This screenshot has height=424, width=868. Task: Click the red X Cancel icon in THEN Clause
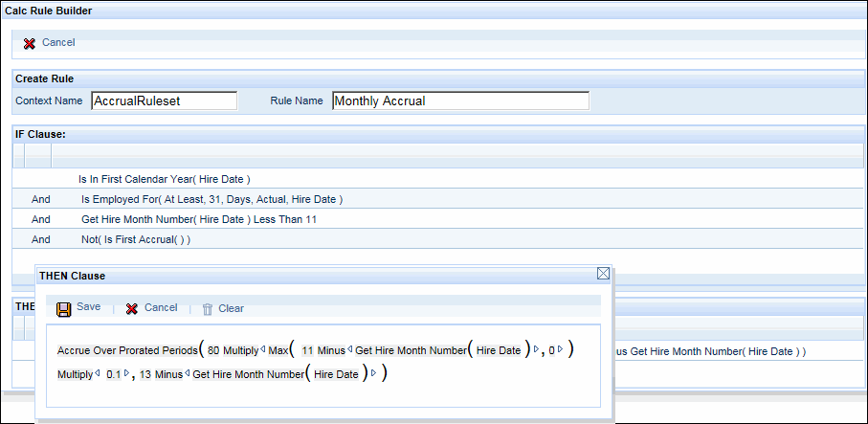[x=132, y=308]
